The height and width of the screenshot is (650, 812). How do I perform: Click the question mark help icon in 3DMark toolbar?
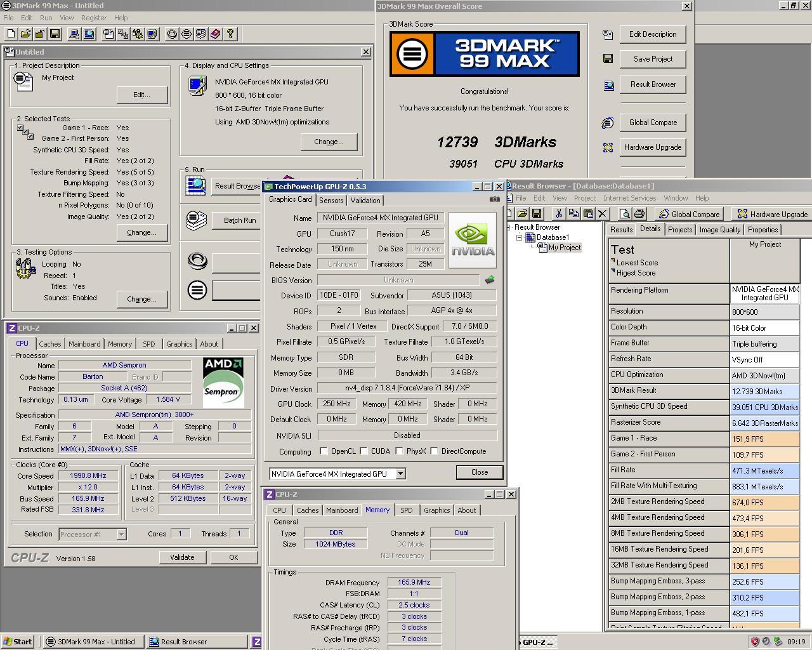[x=230, y=34]
